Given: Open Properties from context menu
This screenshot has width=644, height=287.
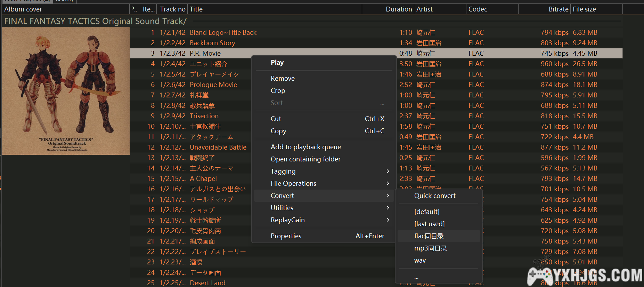Looking at the screenshot, I should click(x=286, y=236).
